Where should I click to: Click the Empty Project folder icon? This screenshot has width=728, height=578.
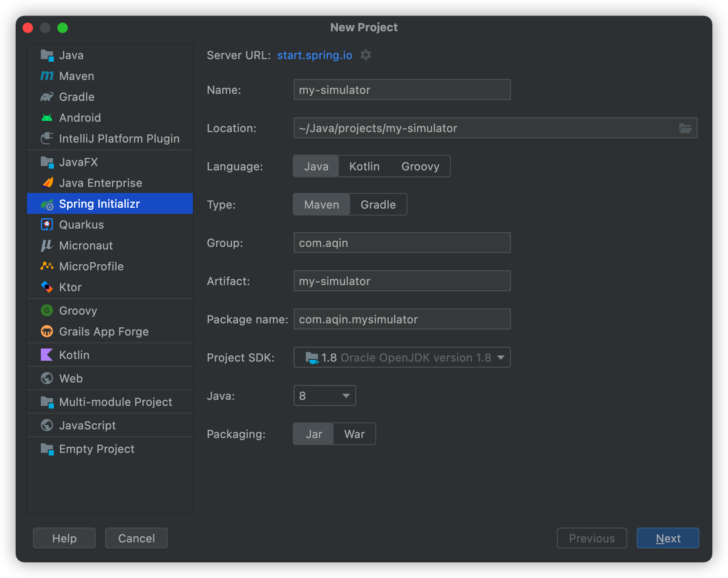47,449
